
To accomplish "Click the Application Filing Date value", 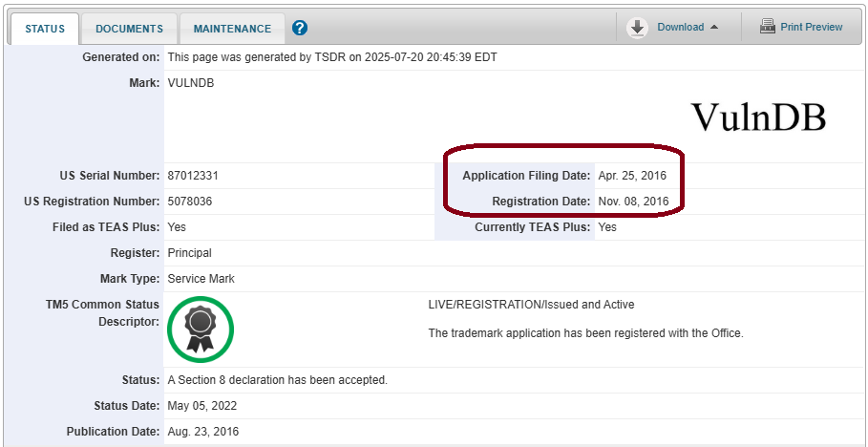I will pos(632,176).
